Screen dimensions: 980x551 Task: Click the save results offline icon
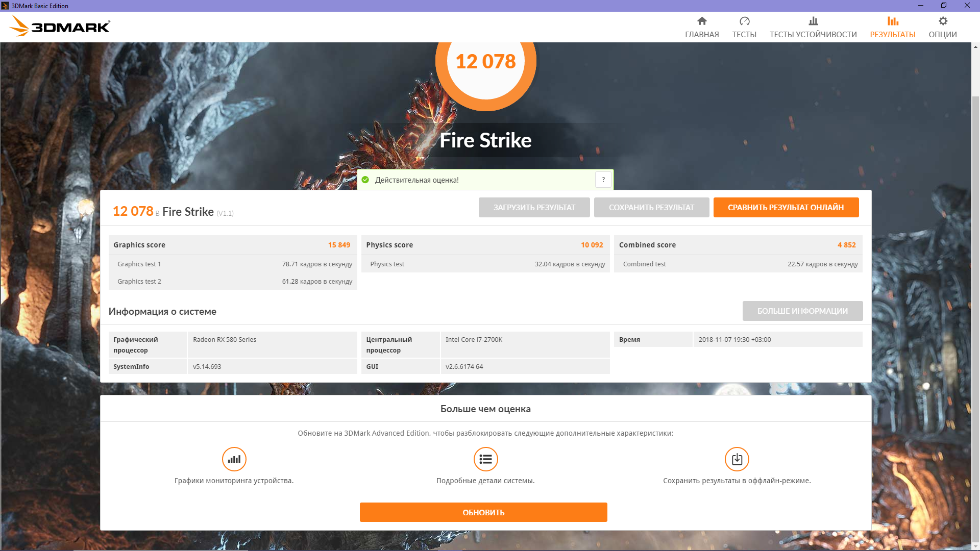pyautogui.click(x=737, y=459)
